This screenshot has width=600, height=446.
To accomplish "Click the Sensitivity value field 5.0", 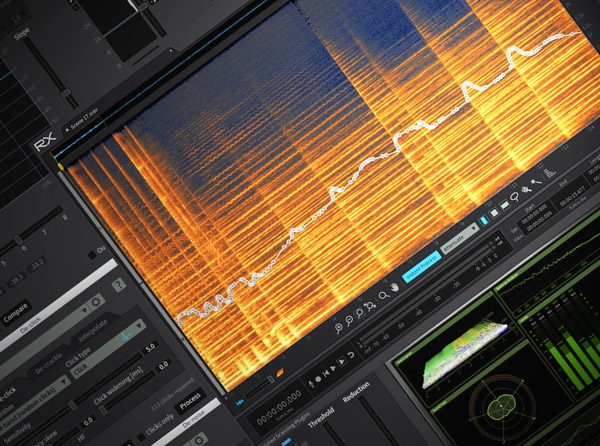I will click(150, 348).
